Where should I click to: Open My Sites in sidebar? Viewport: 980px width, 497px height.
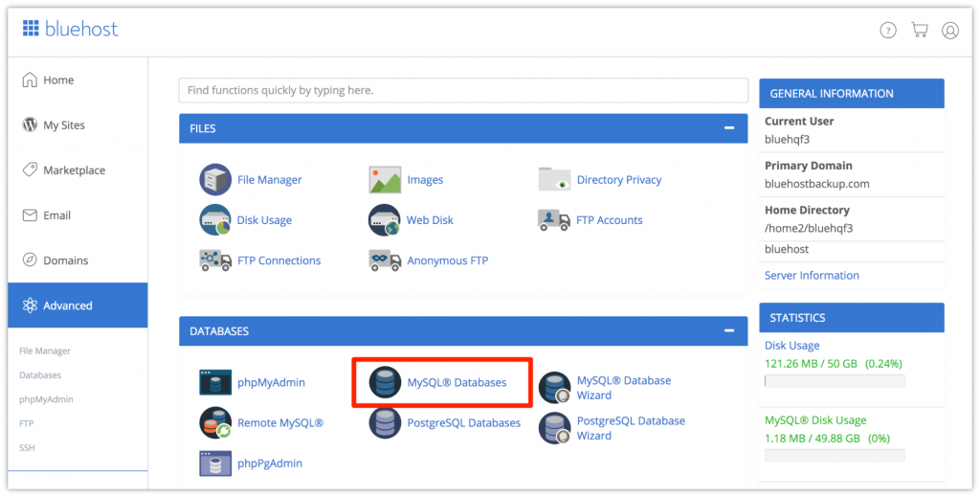[78, 125]
